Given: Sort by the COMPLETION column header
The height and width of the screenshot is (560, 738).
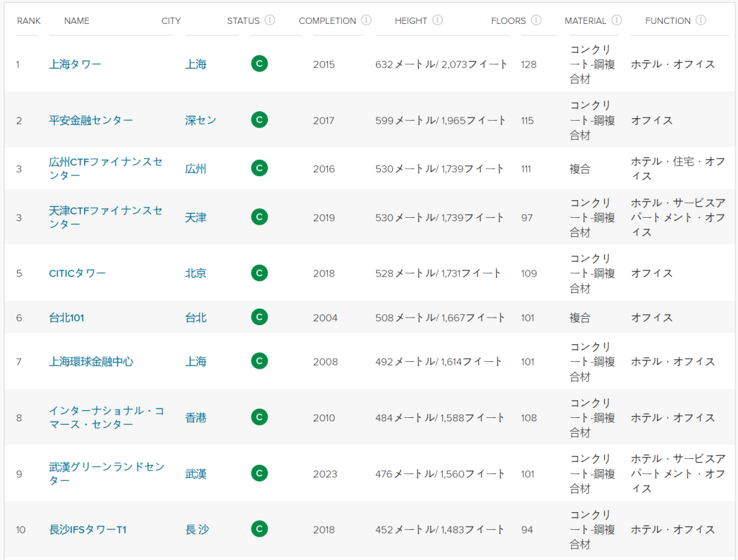Looking at the screenshot, I should click(327, 21).
